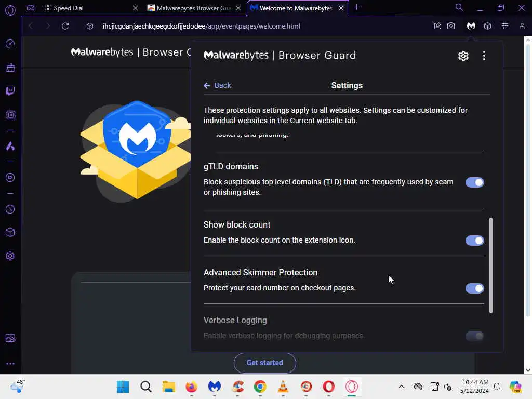Open VLC media player from taskbar

[x=283, y=387]
